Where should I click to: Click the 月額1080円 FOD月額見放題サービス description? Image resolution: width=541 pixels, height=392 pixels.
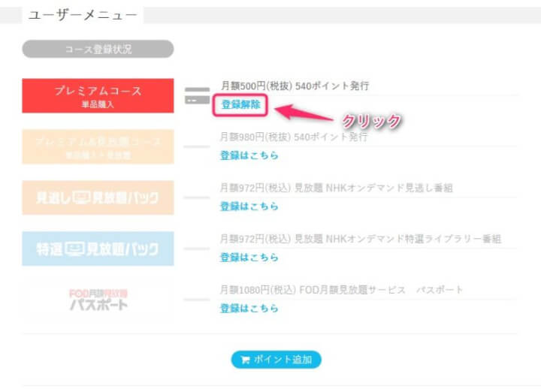341,290
